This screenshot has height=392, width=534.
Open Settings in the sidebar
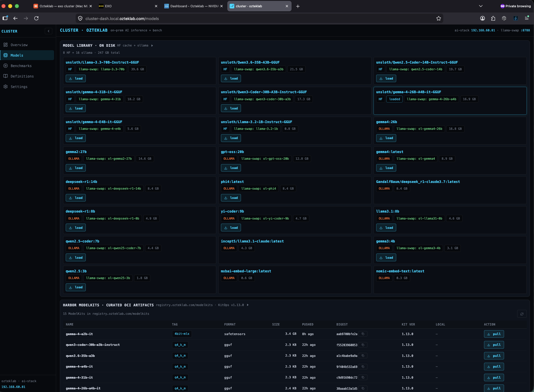coord(27,87)
